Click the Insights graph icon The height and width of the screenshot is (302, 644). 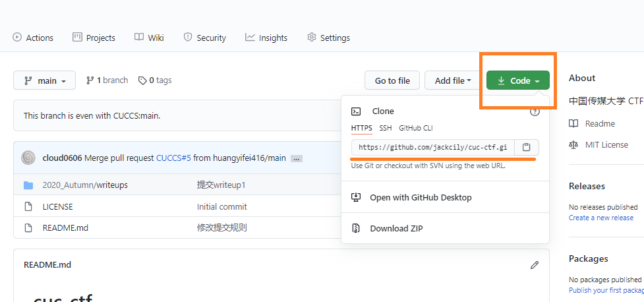250,37
